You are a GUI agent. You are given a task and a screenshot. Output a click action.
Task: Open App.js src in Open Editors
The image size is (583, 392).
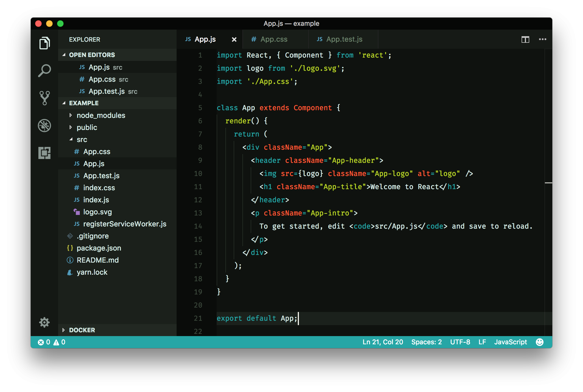point(117,67)
